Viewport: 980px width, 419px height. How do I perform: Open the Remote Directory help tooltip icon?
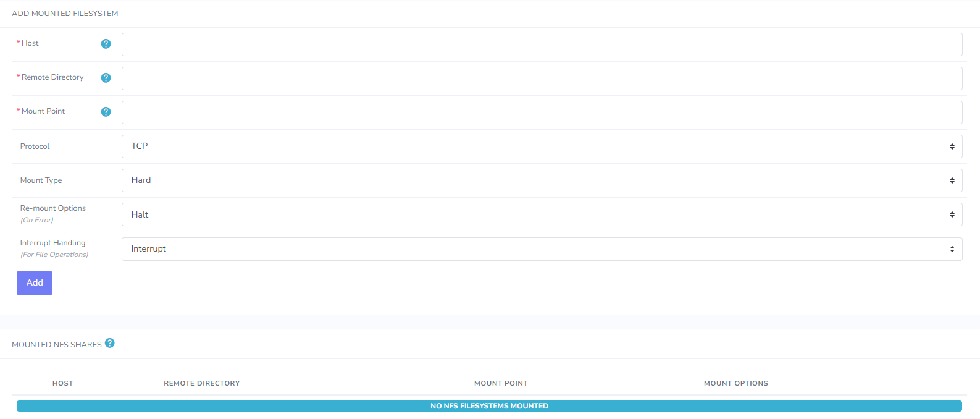[106, 78]
